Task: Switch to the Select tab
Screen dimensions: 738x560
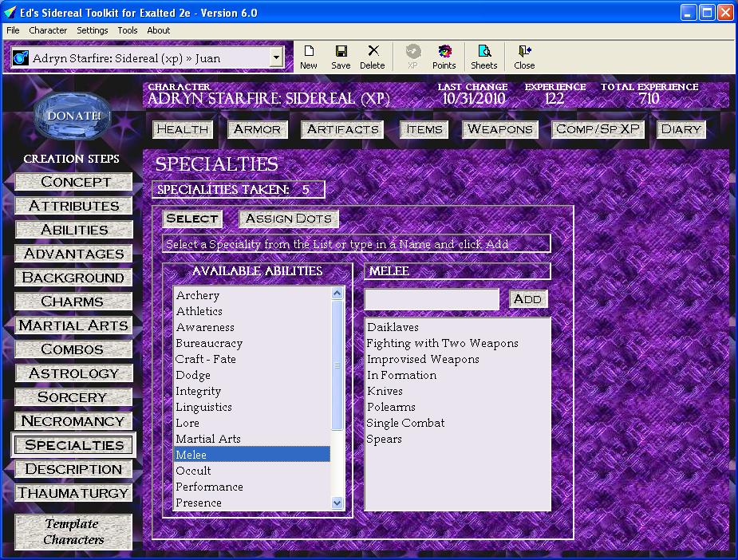Action: pyautogui.click(x=192, y=219)
